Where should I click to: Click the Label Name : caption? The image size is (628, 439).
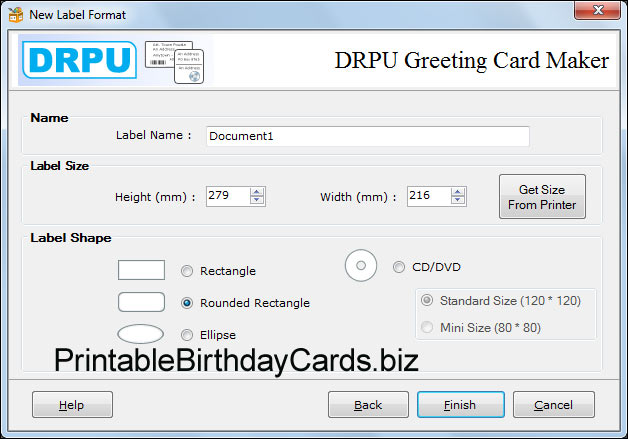pos(153,135)
